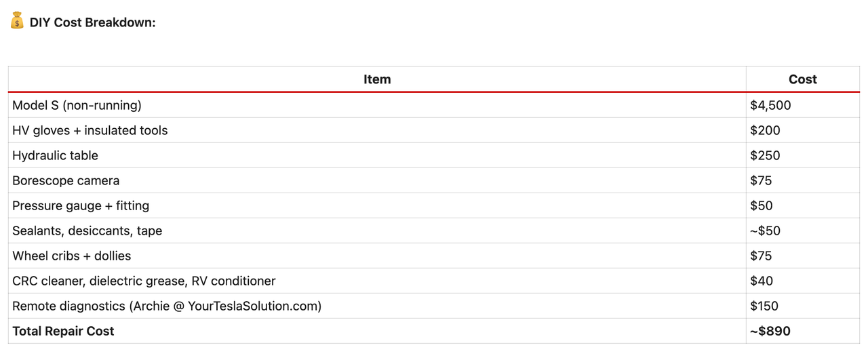Click the $40 cost value
The height and width of the screenshot is (358, 868).
click(x=762, y=281)
